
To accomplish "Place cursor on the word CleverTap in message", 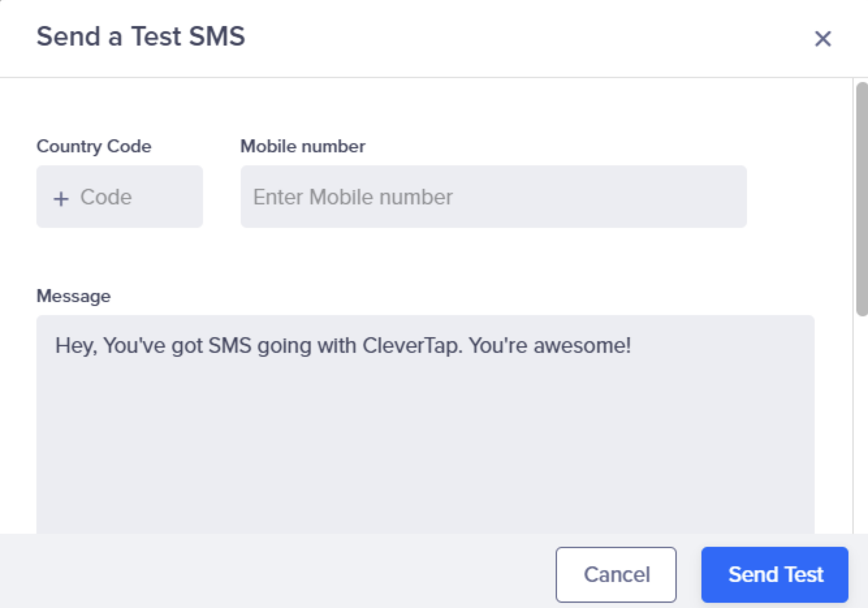I will point(411,346).
